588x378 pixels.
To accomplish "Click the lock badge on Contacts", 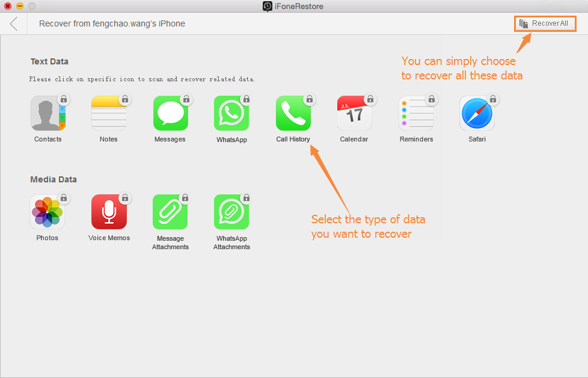I will (x=64, y=99).
